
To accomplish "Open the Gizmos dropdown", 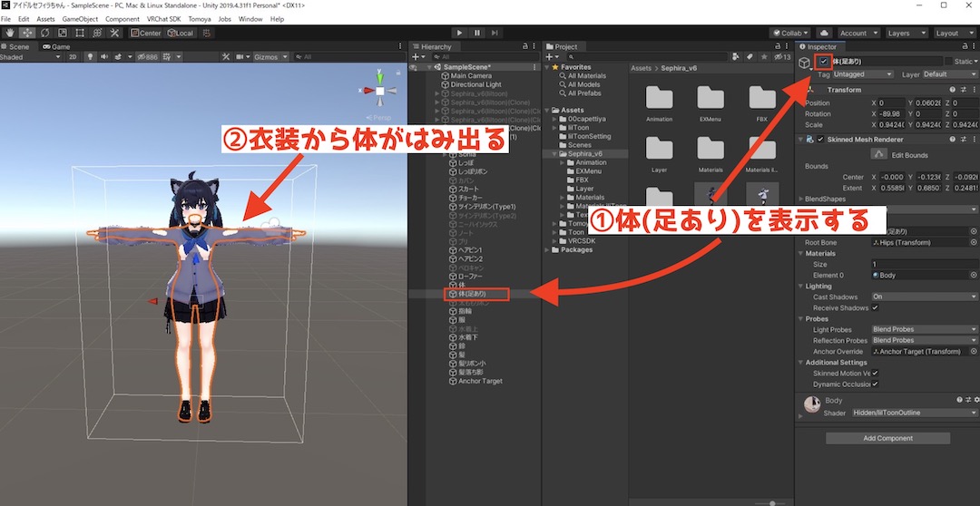I will [x=270, y=57].
